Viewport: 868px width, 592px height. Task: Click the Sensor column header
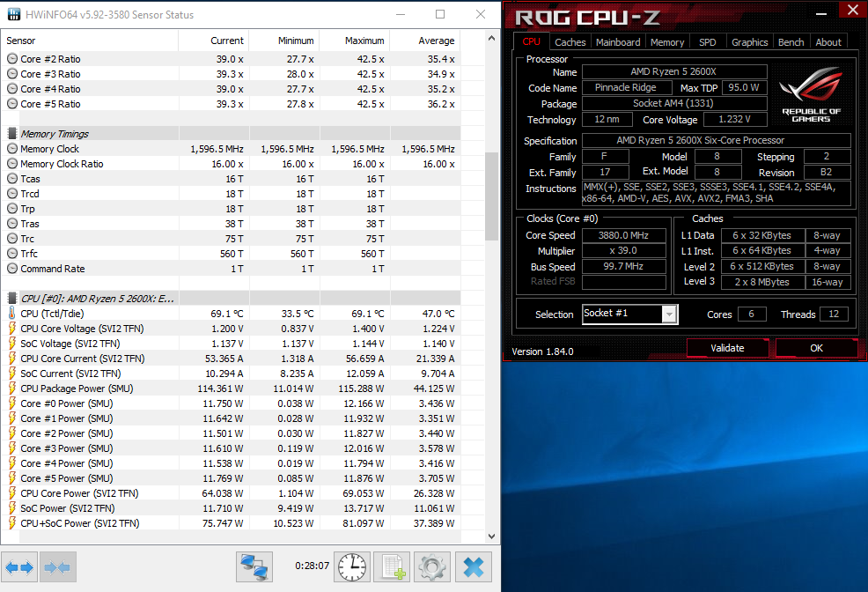pos(90,41)
